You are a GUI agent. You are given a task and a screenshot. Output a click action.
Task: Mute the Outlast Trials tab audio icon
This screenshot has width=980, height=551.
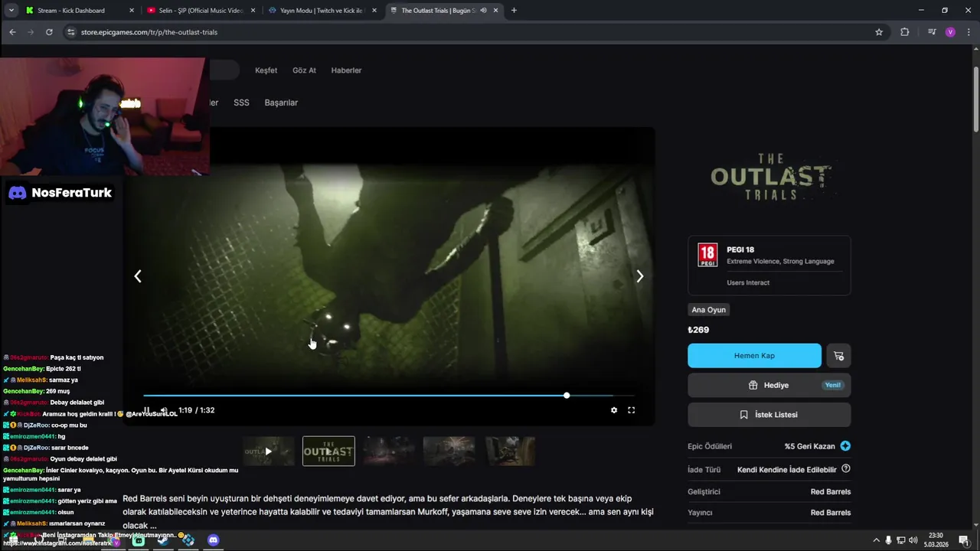click(483, 11)
